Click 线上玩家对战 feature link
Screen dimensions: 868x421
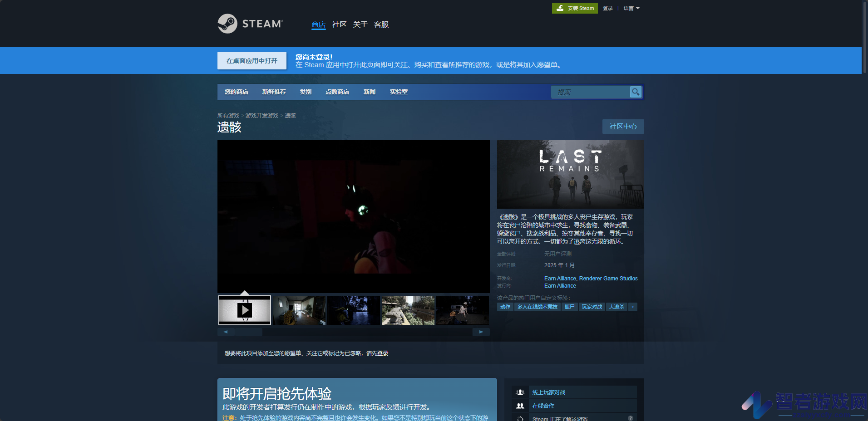coord(549,392)
